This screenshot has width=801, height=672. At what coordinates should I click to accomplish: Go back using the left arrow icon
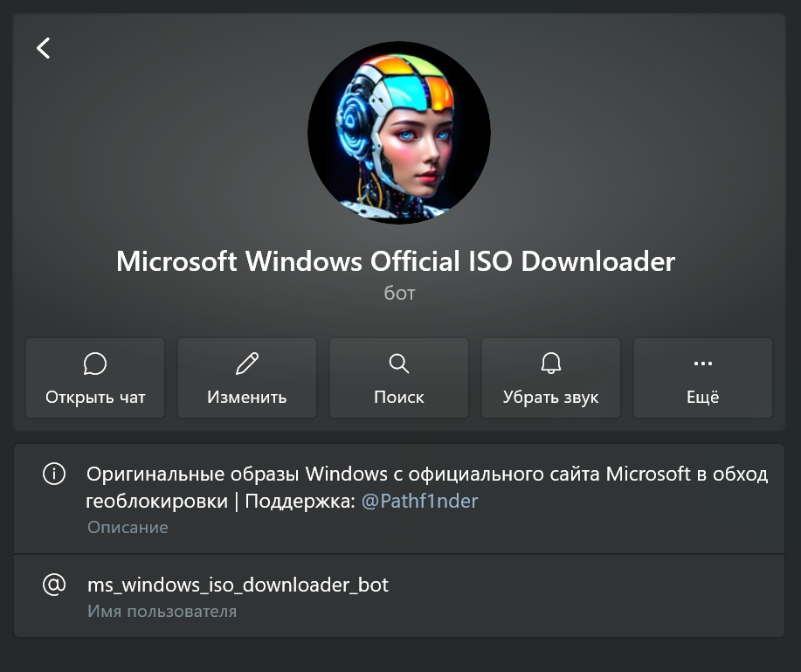tap(44, 48)
